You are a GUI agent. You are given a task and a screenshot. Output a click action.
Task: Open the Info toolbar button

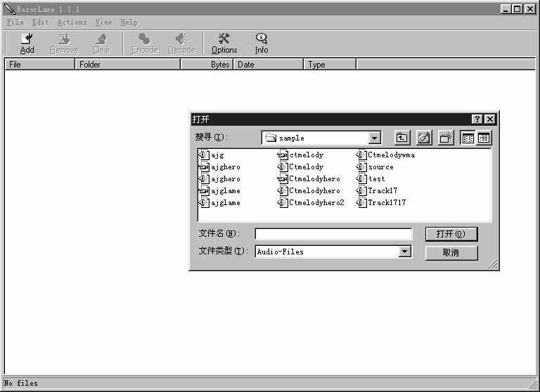[x=262, y=44]
